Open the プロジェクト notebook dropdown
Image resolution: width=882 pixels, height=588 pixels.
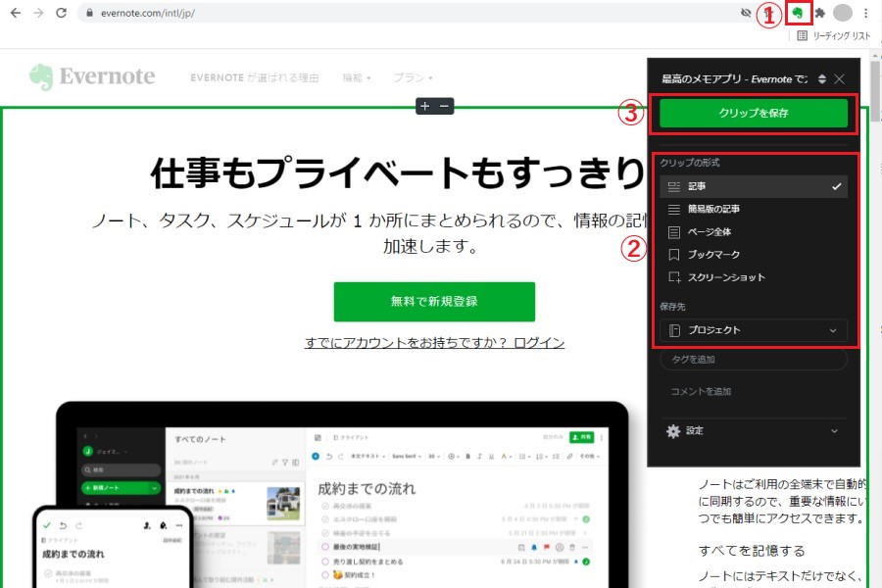click(754, 330)
